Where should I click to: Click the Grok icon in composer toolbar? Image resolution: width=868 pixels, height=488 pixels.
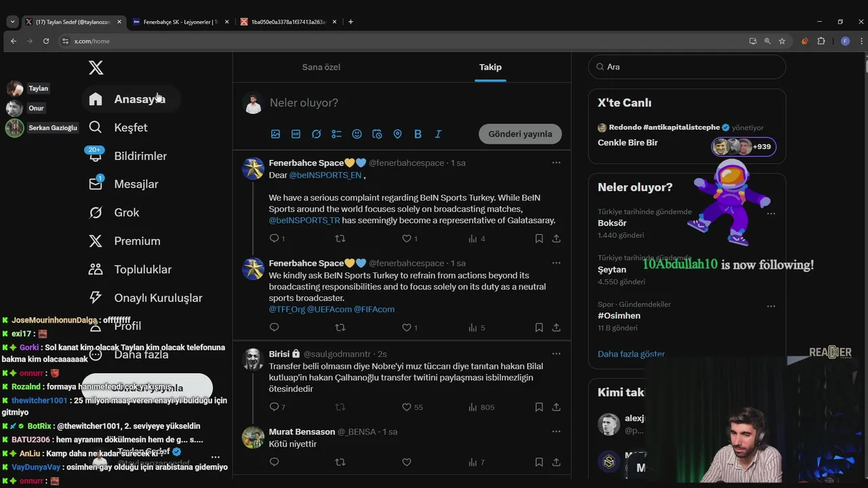[x=316, y=134]
